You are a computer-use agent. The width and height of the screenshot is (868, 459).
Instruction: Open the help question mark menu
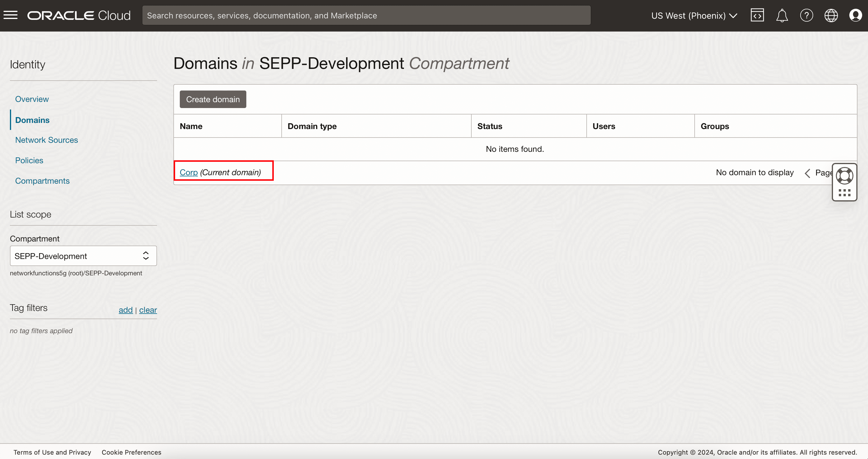806,15
